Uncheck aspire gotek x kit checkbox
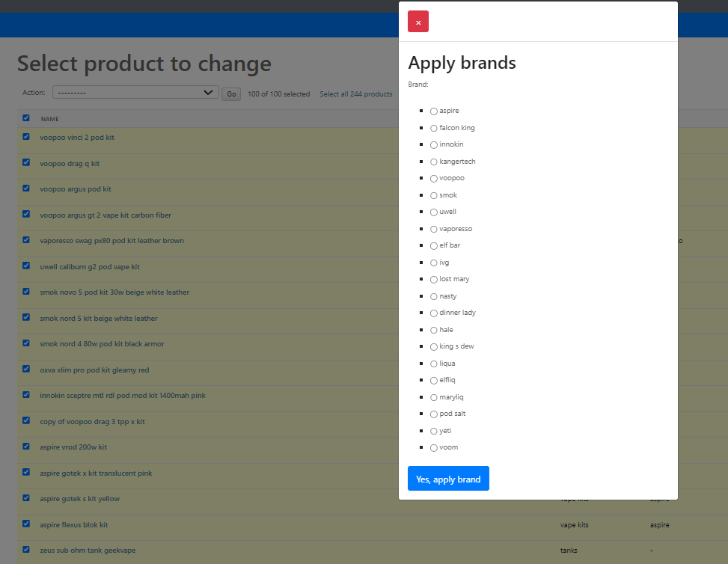 coord(26,472)
